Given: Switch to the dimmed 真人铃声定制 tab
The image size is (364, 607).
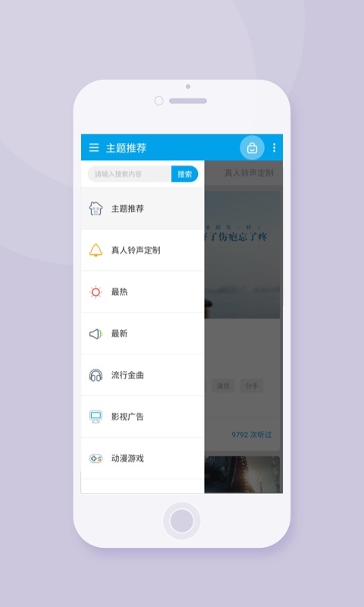Looking at the screenshot, I should click(x=249, y=173).
